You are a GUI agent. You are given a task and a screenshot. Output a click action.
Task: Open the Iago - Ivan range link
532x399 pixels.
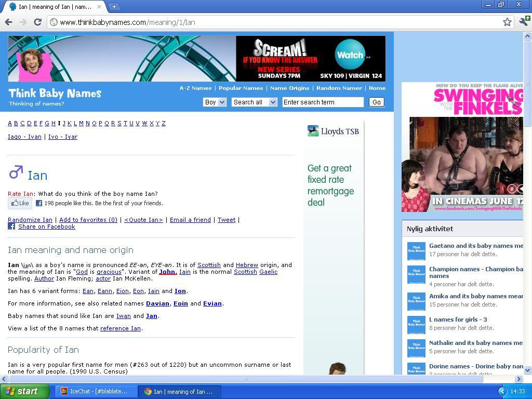pyautogui.click(x=24, y=137)
